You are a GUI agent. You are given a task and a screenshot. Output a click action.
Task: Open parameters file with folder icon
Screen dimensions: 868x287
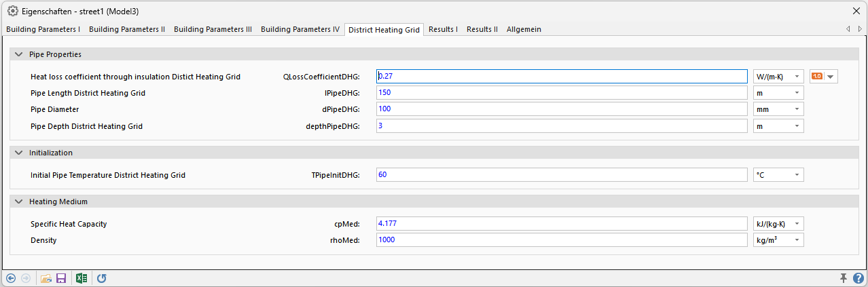tap(46, 278)
